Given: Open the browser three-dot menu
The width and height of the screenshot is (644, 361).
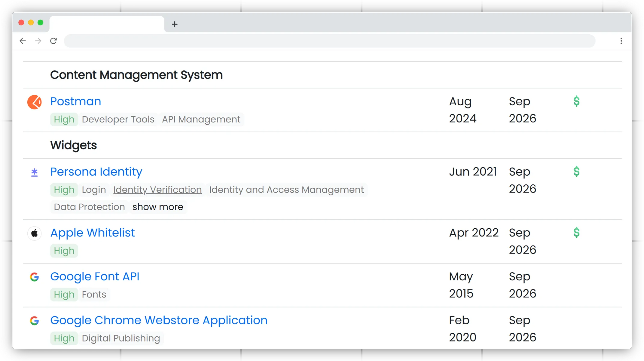Looking at the screenshot, I should 621,41.
